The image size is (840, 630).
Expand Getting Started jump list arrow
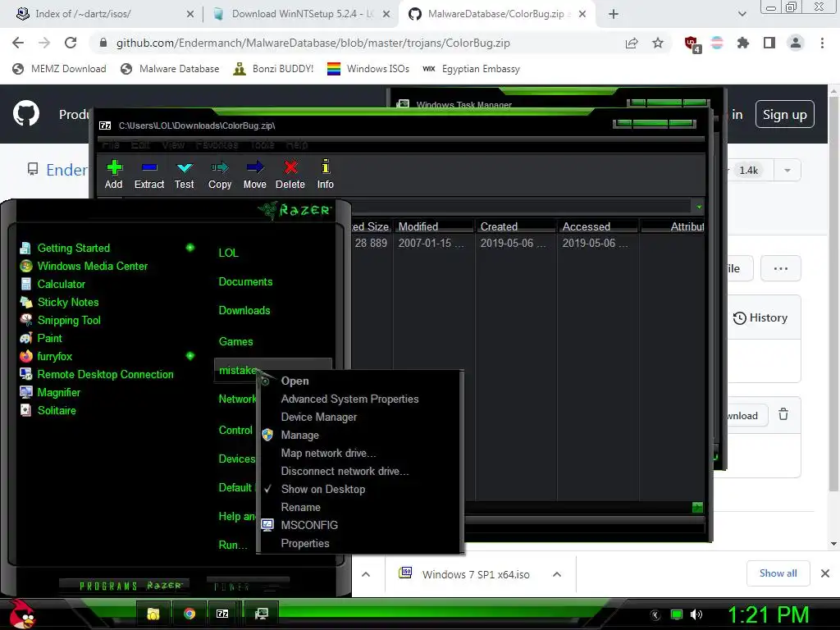coord(189,248)
